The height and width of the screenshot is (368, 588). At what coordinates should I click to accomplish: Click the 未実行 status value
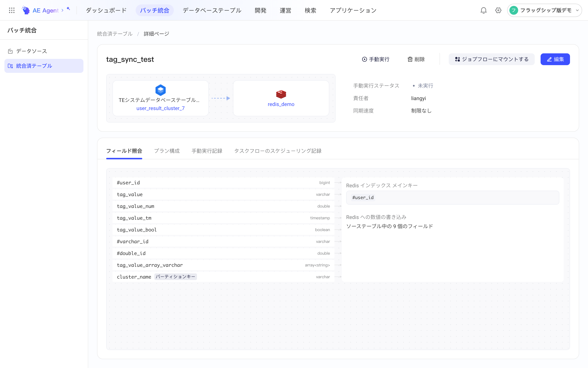[x=425, y=86]
